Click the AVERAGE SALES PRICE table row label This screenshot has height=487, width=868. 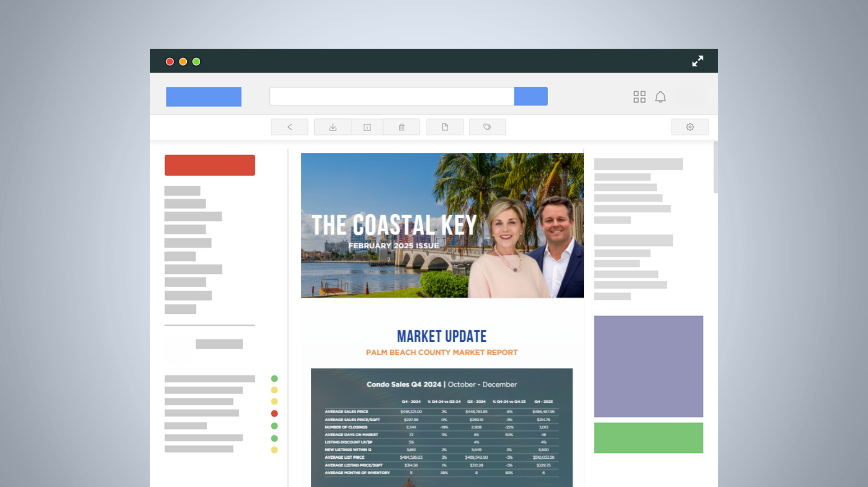[346, 412]
